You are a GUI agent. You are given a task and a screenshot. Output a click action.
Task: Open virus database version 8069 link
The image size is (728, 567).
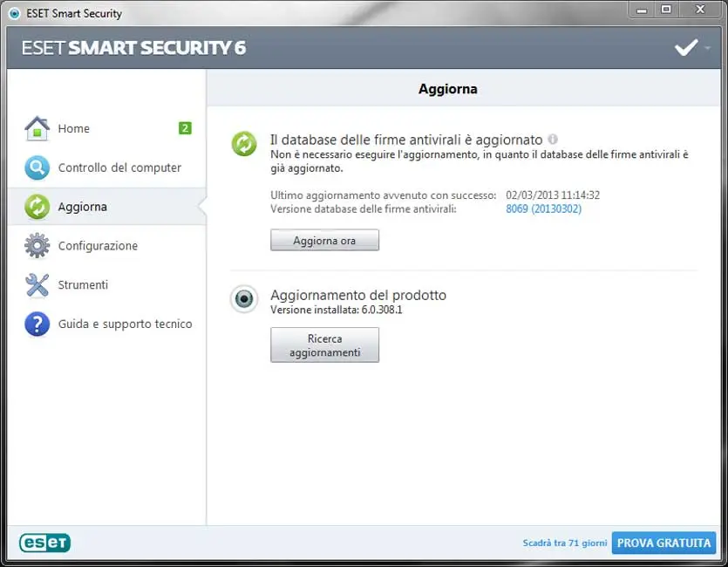pyautogui.click(x=544, y=209)
